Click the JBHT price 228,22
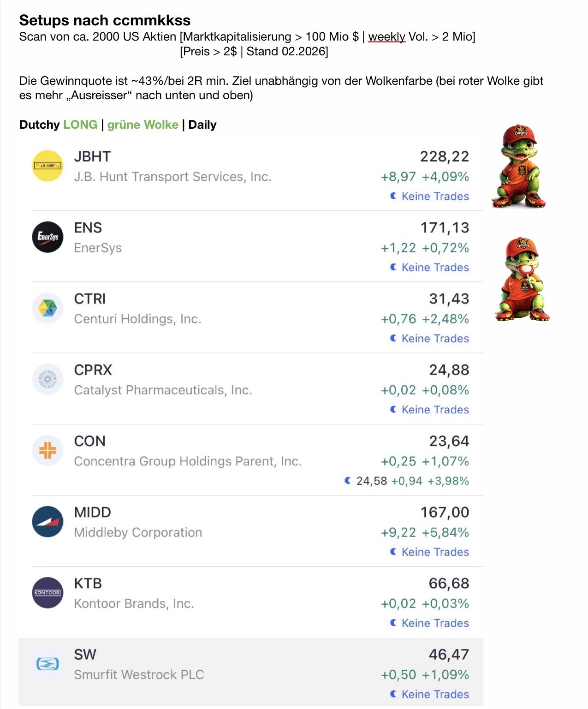 pos(444,157)
